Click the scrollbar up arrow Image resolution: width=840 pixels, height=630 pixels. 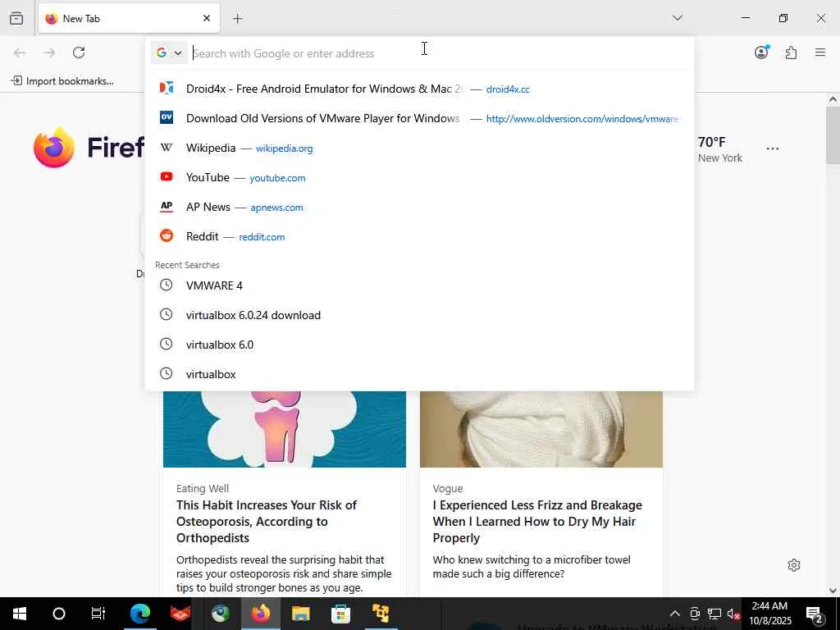coord(833,99)
